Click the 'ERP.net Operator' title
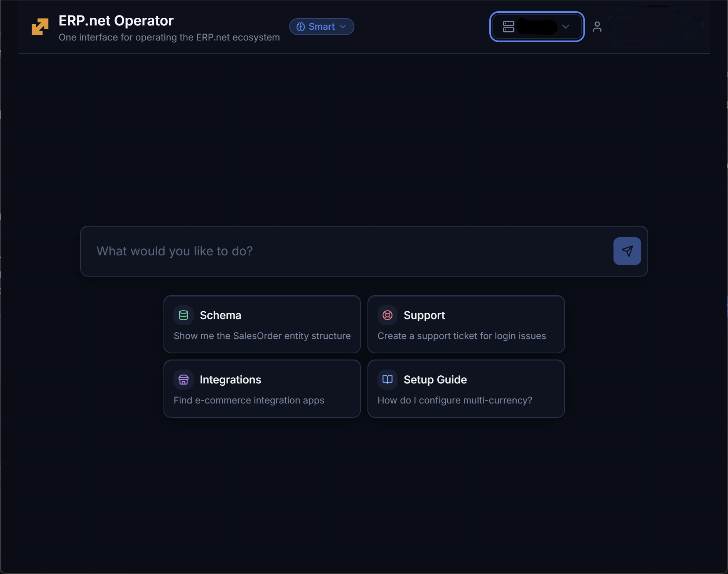The image size is (728, 574). (116, 21)
